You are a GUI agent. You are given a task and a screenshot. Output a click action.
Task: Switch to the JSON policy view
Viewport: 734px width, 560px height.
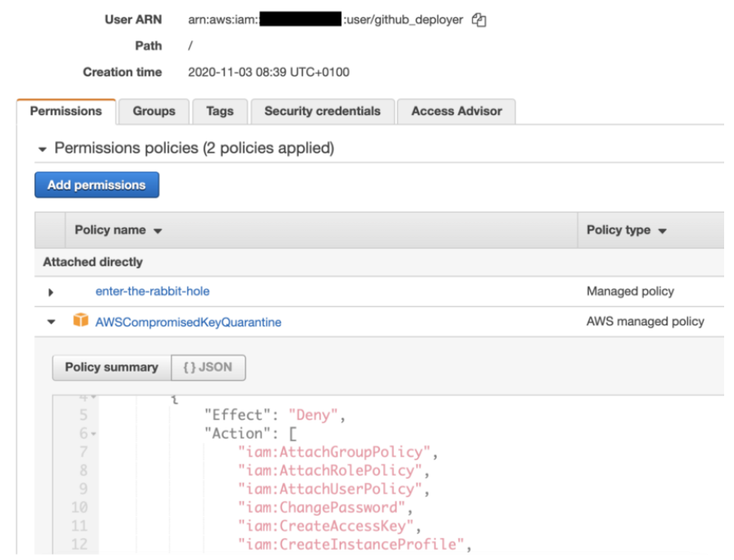(208, 367)
